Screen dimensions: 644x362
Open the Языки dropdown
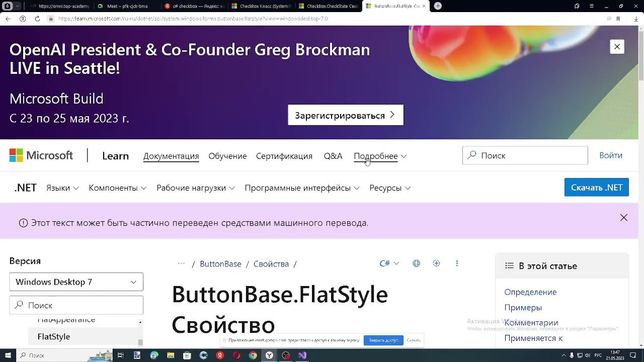click(x=62, y=188)
